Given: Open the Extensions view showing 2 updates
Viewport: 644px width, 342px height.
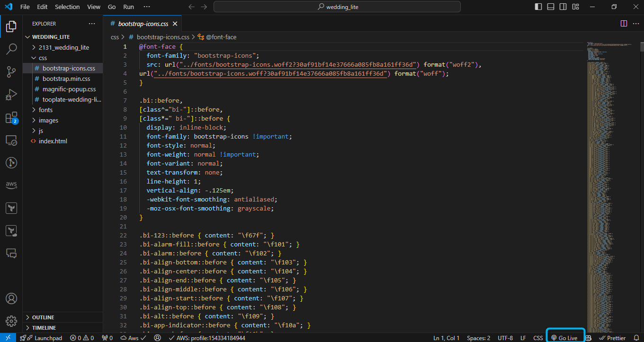Looking at the screenshot, I should 11,117.
